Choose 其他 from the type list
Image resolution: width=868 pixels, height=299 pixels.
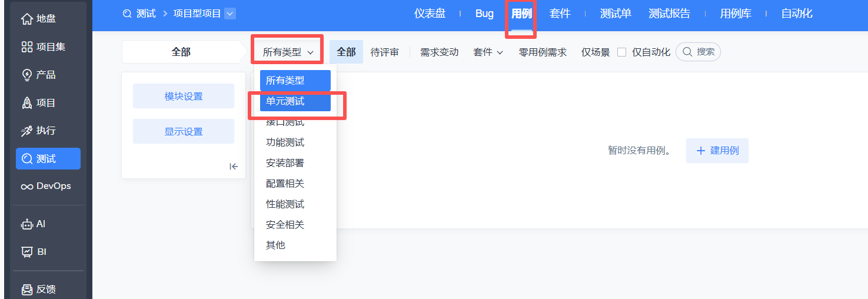tap(295, 245)
